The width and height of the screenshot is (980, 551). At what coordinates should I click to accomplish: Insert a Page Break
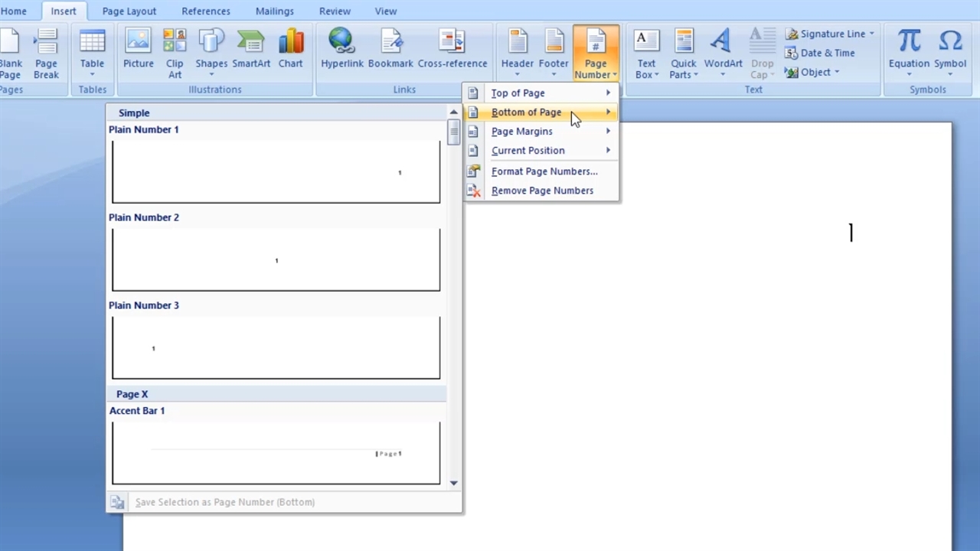pyautogui.click(x=46, y=52)
